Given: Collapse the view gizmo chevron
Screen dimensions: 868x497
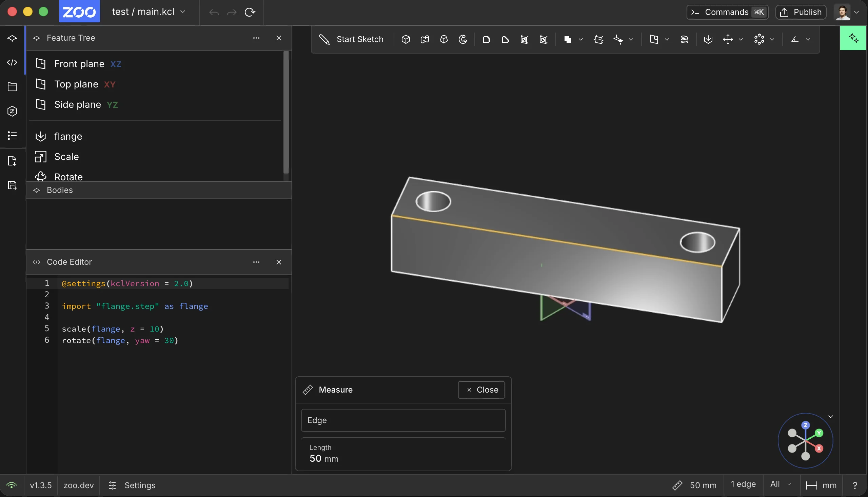Looking at the screenshot, I should pos(831,416).
